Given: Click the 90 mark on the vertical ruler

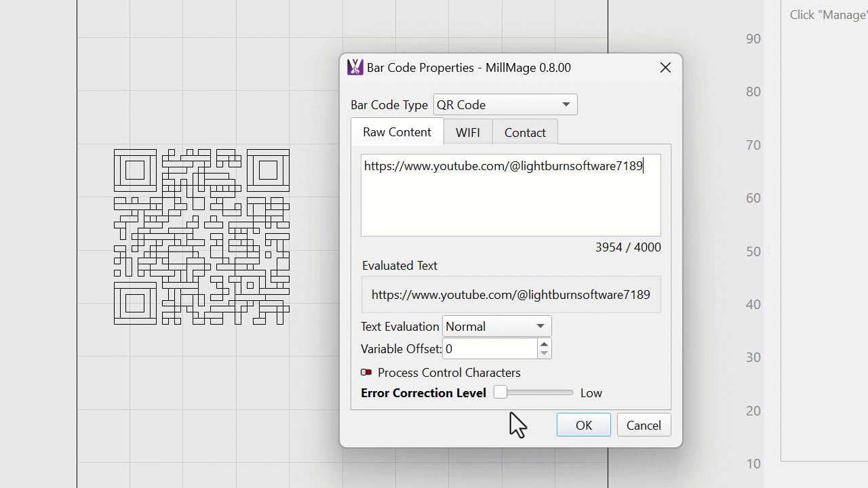Looking at the screenshot, I should (x=753, y=39).
